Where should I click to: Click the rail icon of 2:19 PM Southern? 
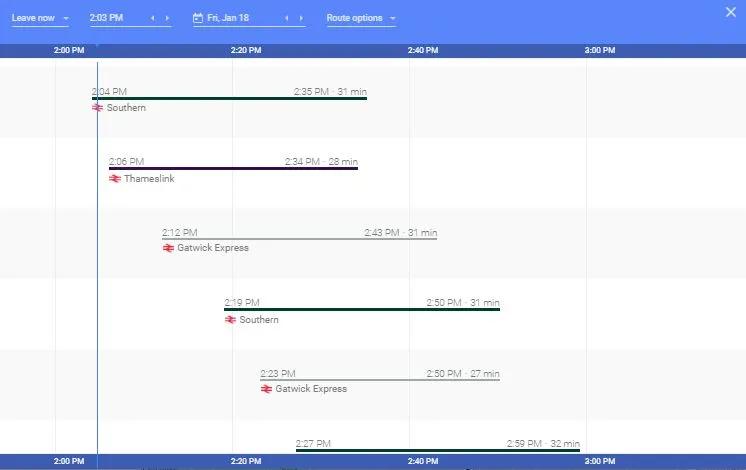[230, 320]
